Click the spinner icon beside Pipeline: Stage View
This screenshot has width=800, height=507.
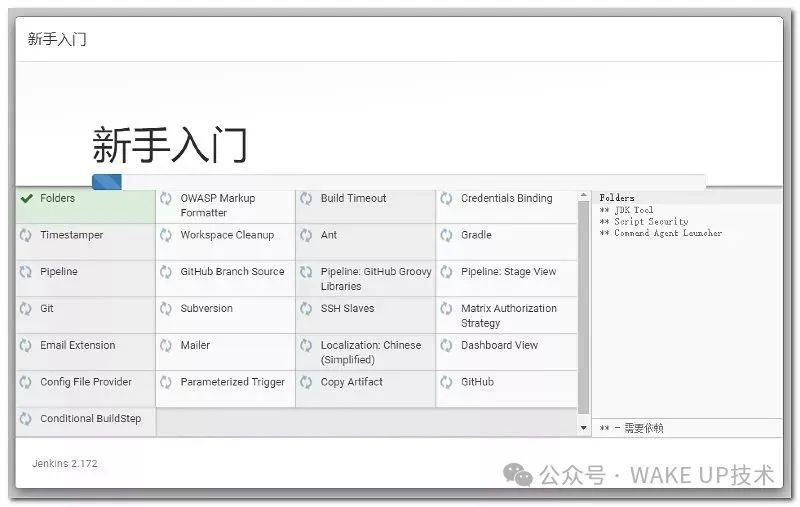[x=446, y=272]
